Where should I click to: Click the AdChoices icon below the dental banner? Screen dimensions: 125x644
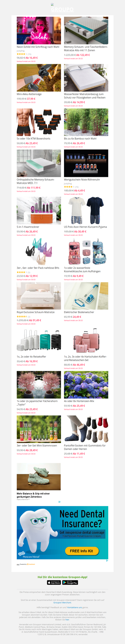pyautogui.click(x=107, y=560)
